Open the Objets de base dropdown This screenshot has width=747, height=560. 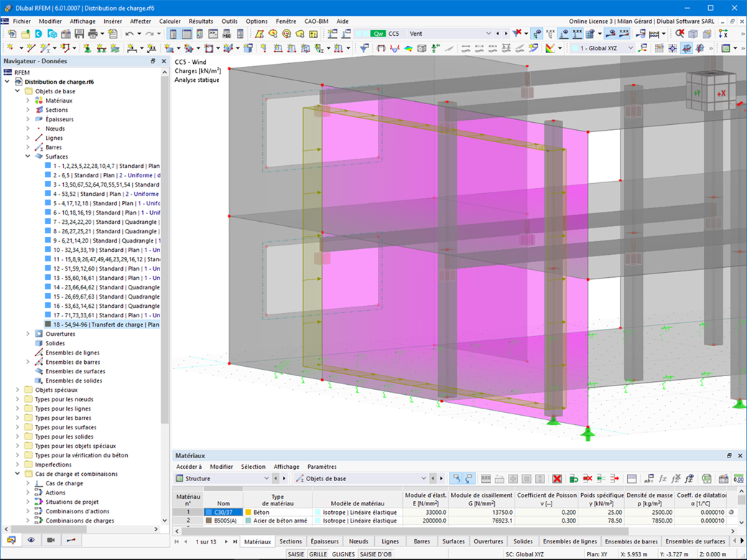point(424,479)
